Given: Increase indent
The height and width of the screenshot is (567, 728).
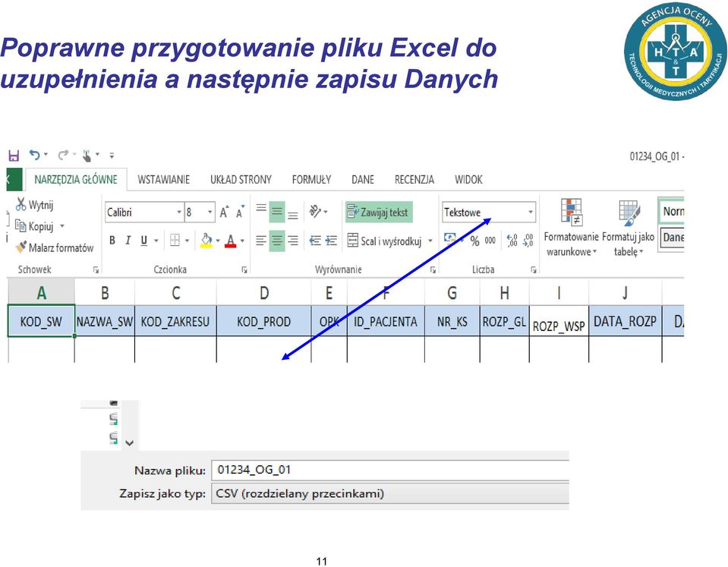Looking at the screenshot, I should point(331,240).
